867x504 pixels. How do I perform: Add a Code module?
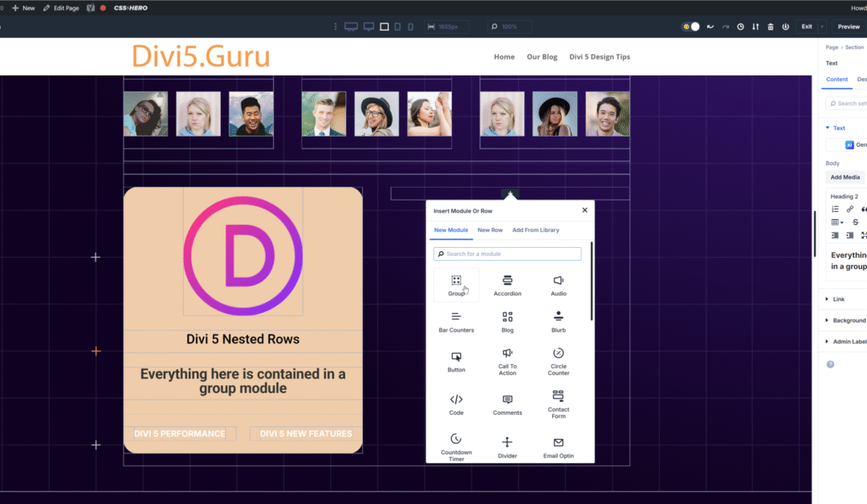click(456, 404)
